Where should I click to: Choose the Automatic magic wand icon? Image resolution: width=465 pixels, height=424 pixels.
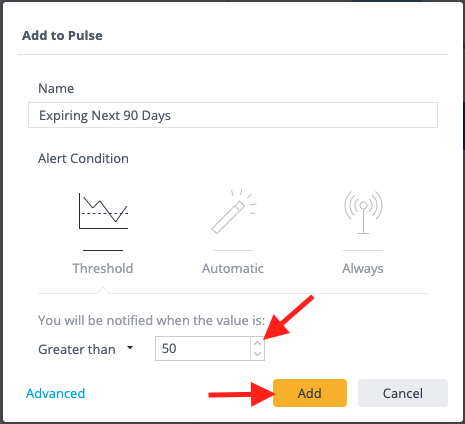click(x=234, y=212)
